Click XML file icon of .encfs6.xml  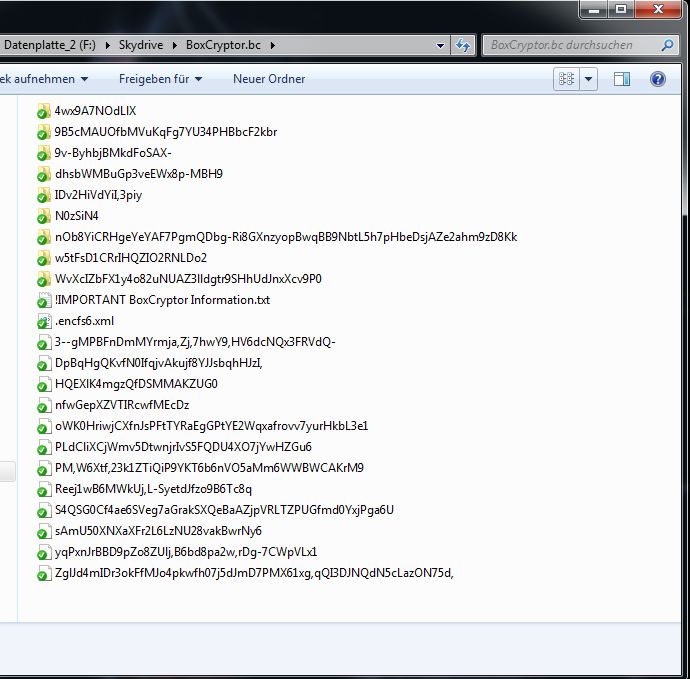(43, 322)
